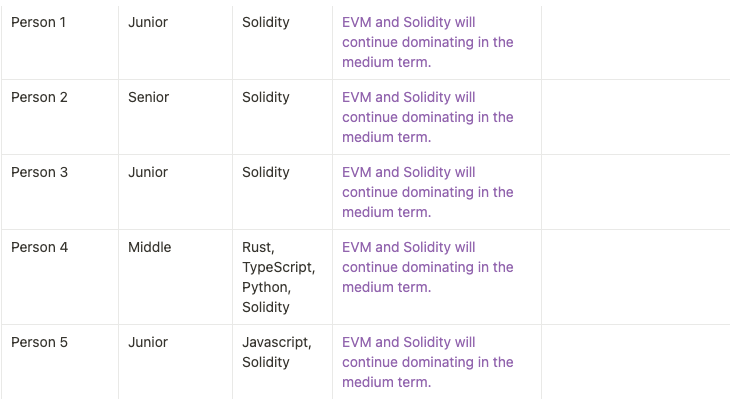Open the purple EVM link in Person 3's row
Viewport: 730px width, 399px height.
tap(427, 192)
